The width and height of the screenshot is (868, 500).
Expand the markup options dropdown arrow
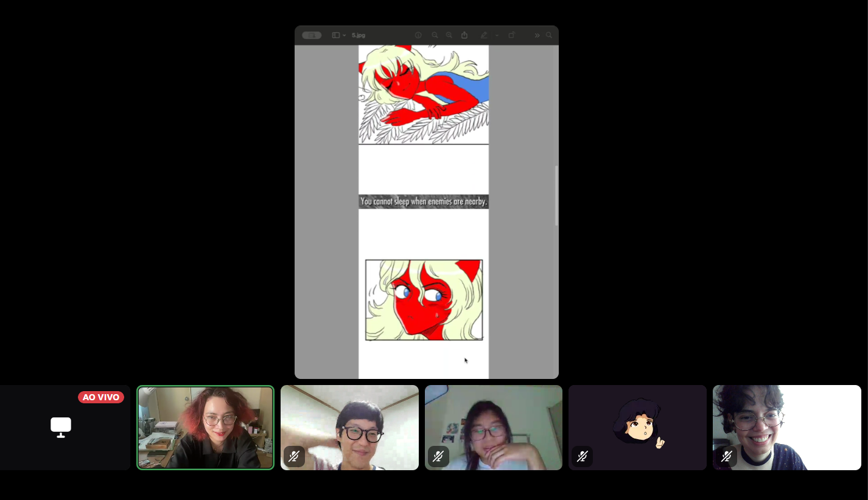[497, 35]
